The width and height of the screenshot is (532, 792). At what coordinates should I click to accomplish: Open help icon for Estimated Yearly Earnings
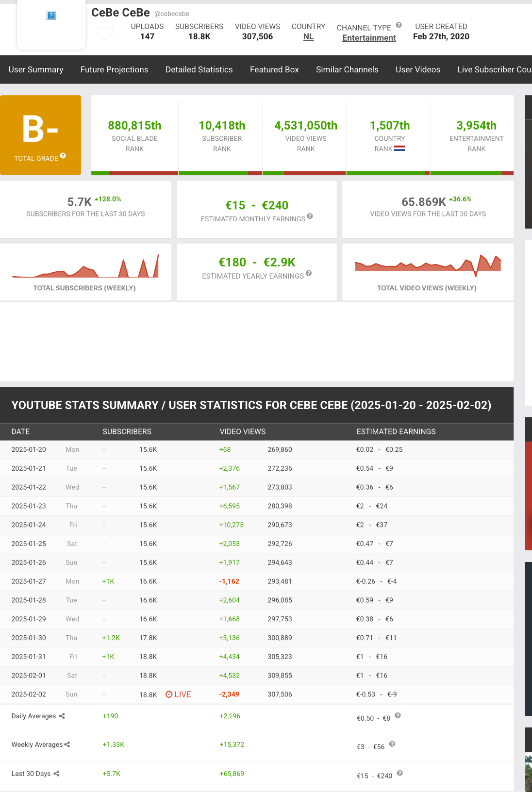point(309,274)
